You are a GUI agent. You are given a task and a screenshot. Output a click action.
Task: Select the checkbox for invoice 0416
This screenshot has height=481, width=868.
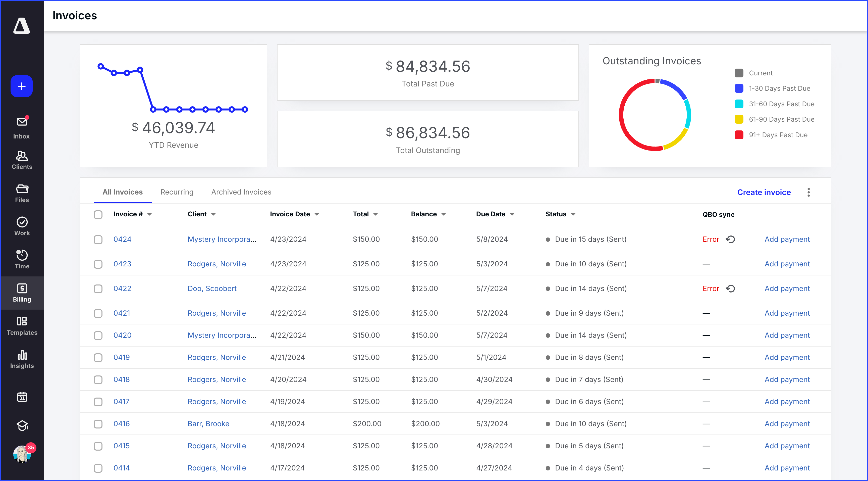tap(98, 424)
